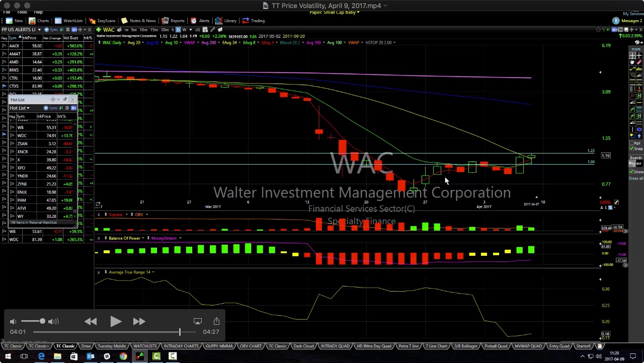The height and width of the screenshot is (363, 644).
Task: Select the 15m timeframe button
Action: coord(154,30)
